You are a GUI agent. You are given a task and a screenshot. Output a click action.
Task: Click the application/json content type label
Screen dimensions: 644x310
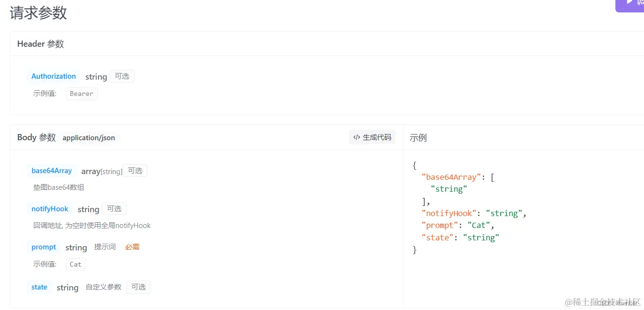(89, 138)
